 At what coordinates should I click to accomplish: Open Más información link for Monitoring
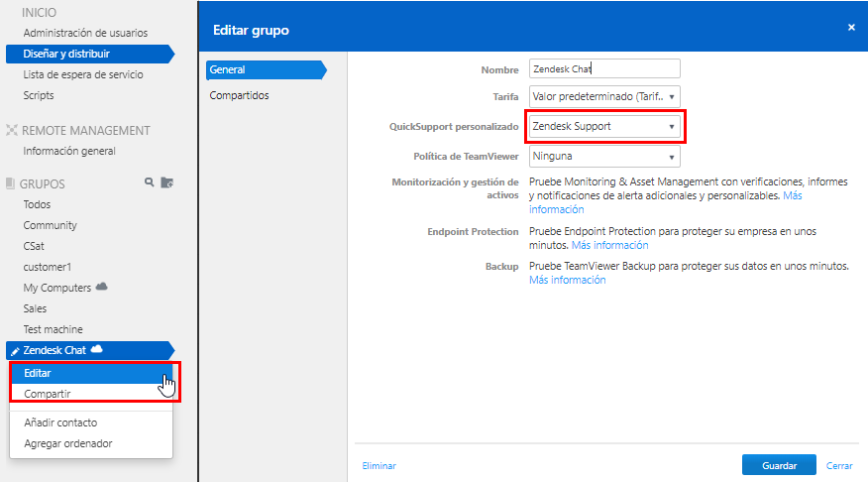click(x=666, y=202)
